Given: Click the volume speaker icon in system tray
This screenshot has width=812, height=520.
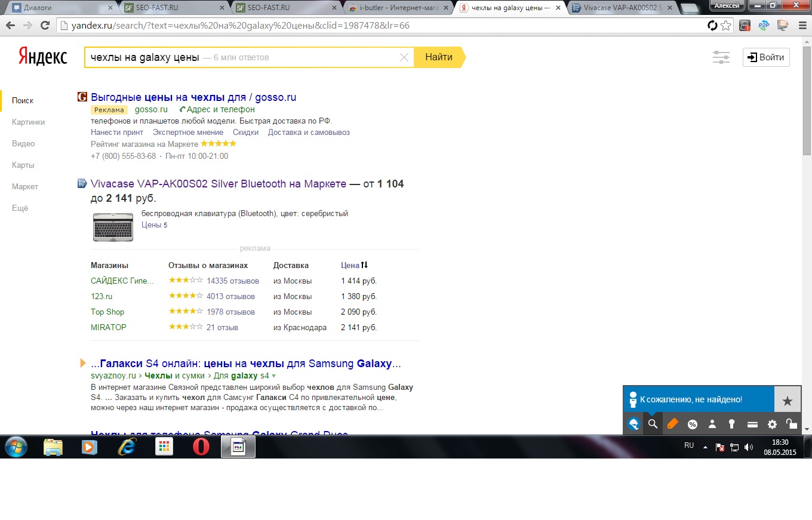Looking at the screenshot, I should coord(749,447).
